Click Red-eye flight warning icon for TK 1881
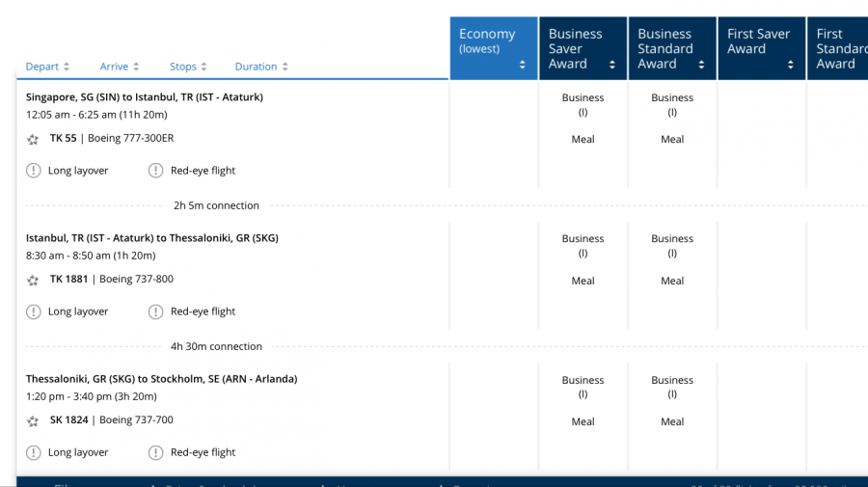Image resolution: width=868 pixels, height=487 pixels. [156, 311]
